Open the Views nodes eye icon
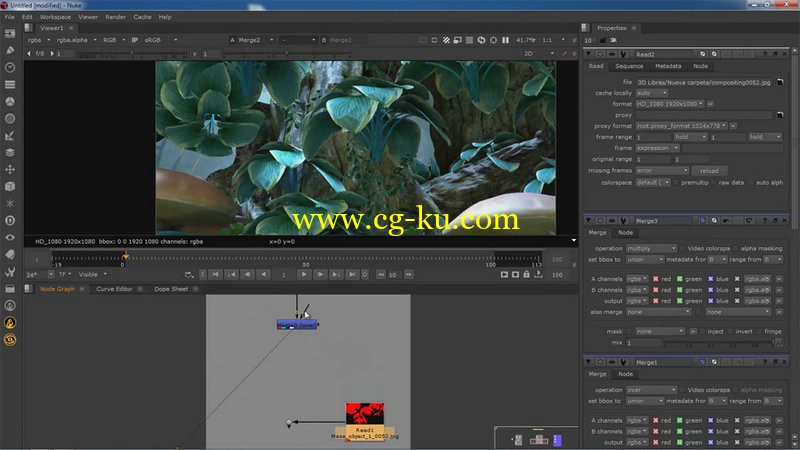800x450 pixels. [10, 237]
